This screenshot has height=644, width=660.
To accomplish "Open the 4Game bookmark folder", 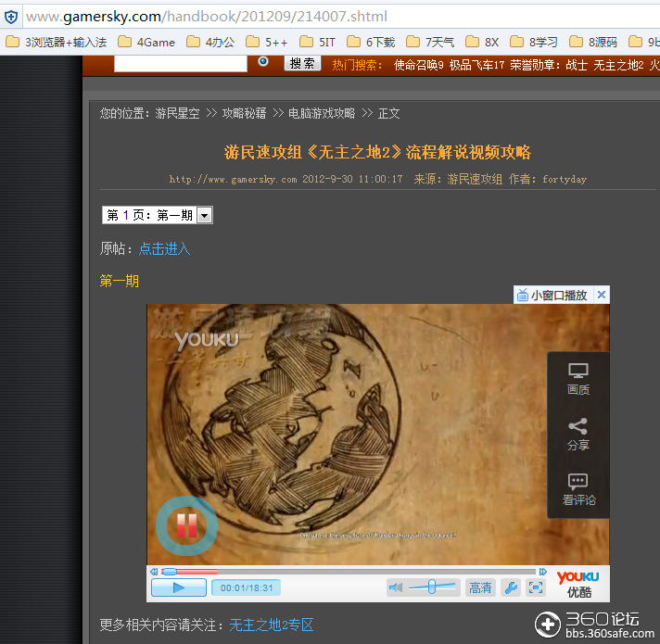I will tap(146, 42).
